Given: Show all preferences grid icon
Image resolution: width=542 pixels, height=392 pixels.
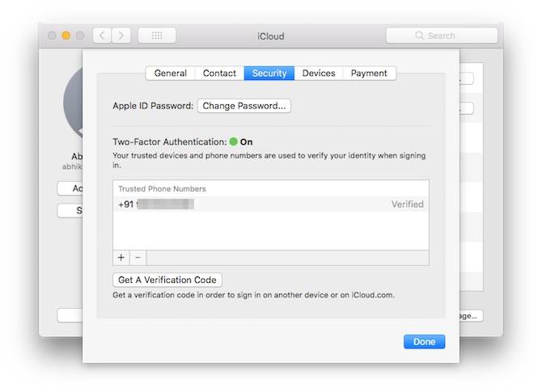Looking at the screenshot, I should click(x=157, y=36).
